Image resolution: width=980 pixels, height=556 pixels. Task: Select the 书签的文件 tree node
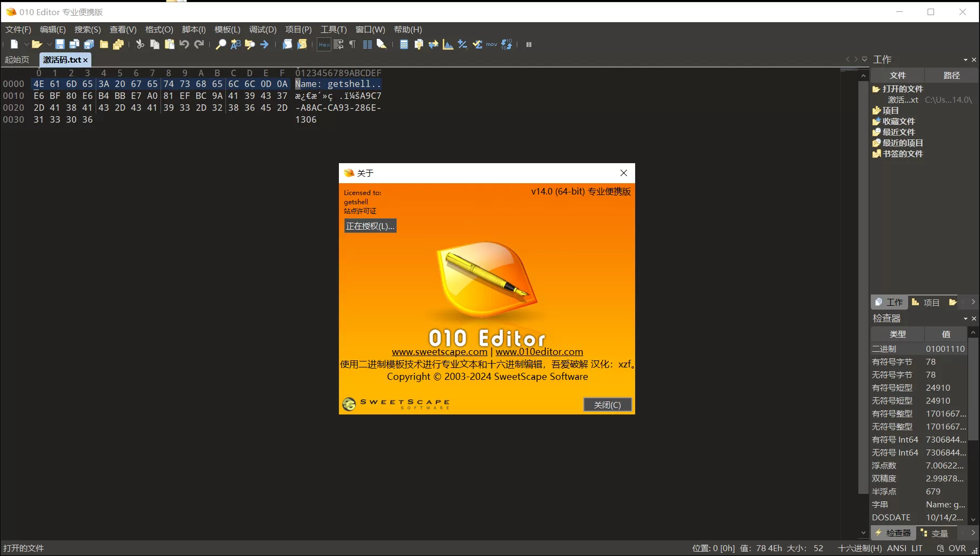pos(903,154)
